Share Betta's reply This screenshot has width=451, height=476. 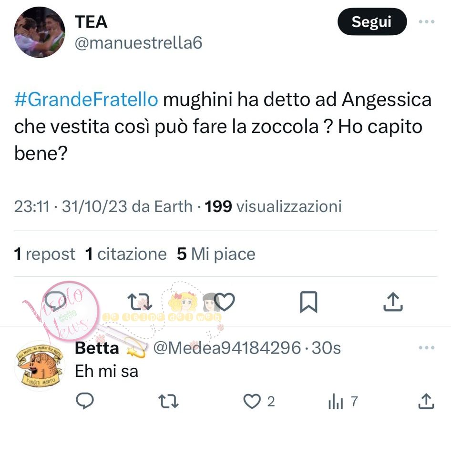click(x=426, y=401)
